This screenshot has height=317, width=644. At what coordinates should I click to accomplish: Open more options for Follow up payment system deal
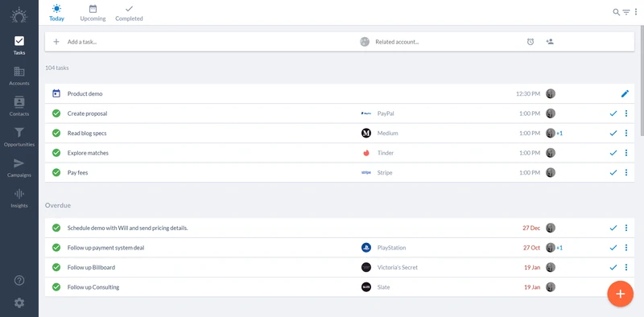pos(626,248)
